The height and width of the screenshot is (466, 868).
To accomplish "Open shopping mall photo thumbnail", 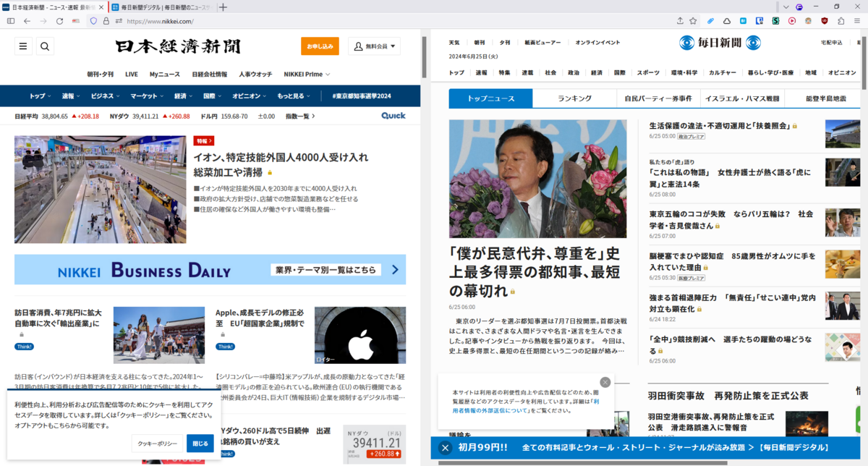I will (100, 190).
